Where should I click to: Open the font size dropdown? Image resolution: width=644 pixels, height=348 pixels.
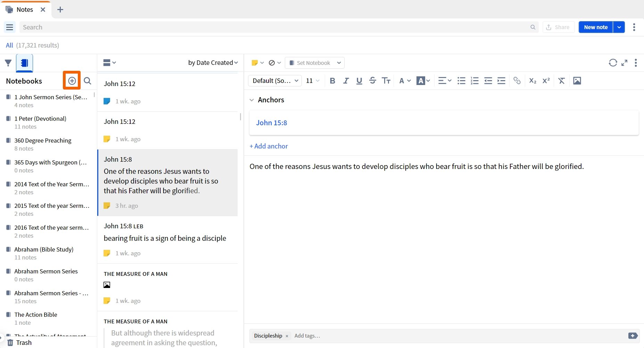click(313, 81)
